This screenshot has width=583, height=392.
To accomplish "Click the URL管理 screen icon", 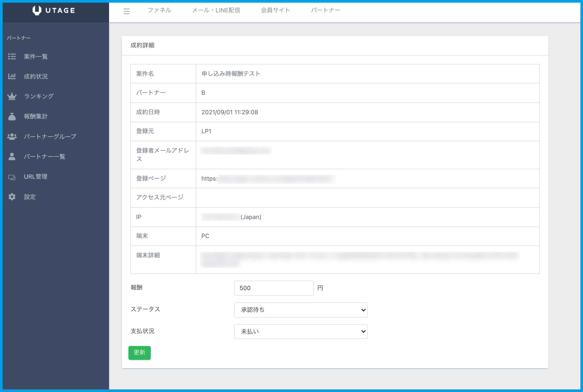I will 12,177.
